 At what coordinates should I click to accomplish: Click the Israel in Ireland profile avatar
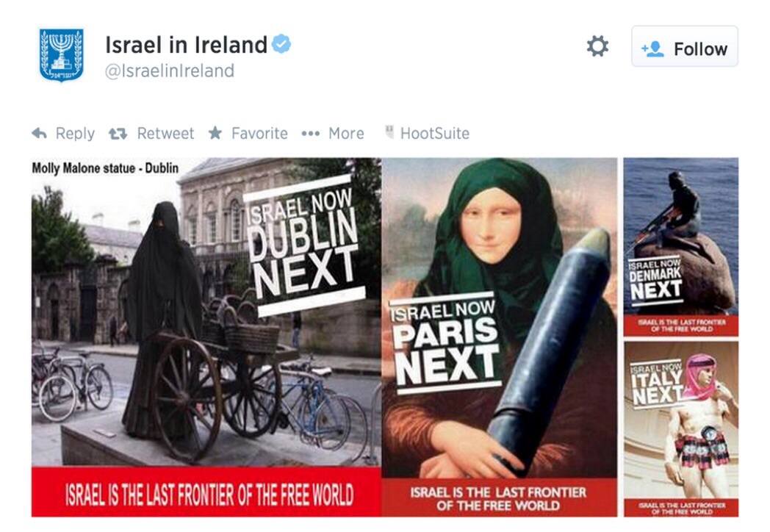pos(62,54)
